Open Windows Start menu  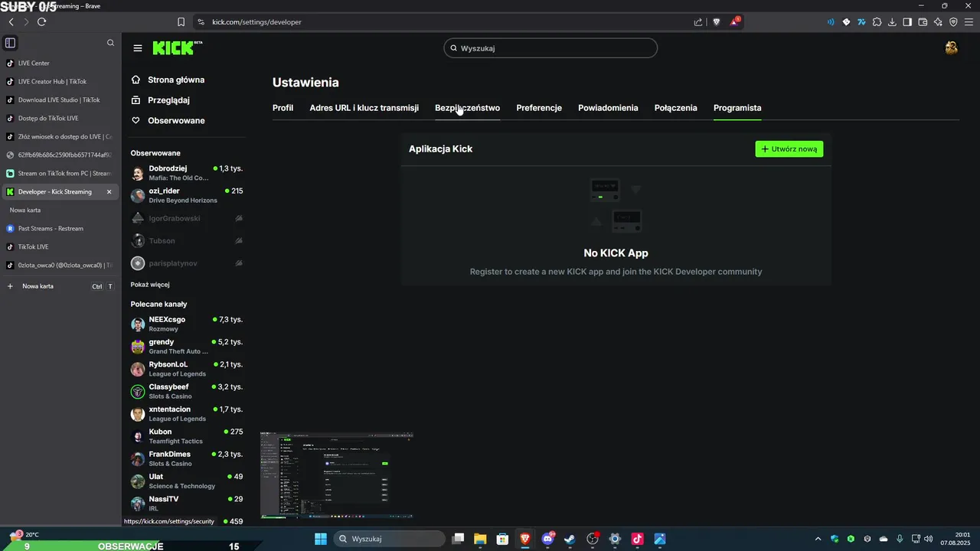(x=321, y=539)
